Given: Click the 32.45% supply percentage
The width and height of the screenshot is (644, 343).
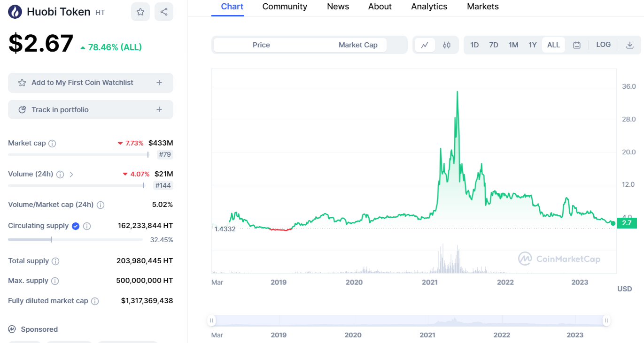Looking at the screenshot, I should (x=162, y=240).
